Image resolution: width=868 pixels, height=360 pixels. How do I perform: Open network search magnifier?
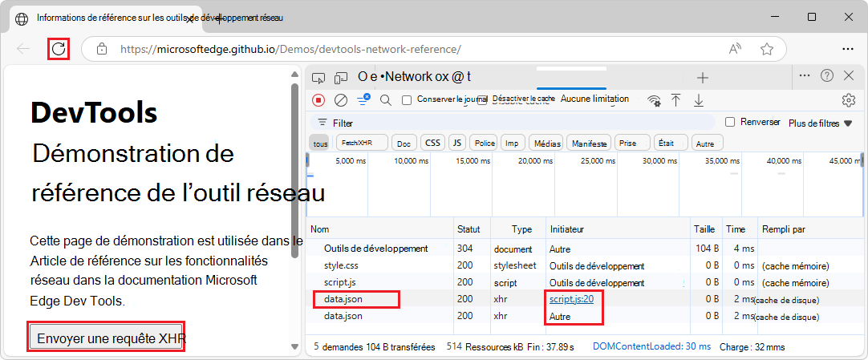pos(386,100)
